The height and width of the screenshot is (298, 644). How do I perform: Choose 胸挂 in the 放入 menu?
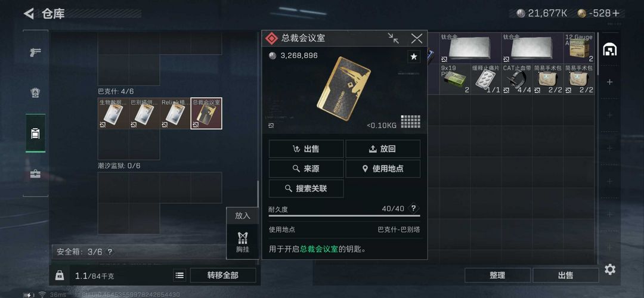(243, 241)
